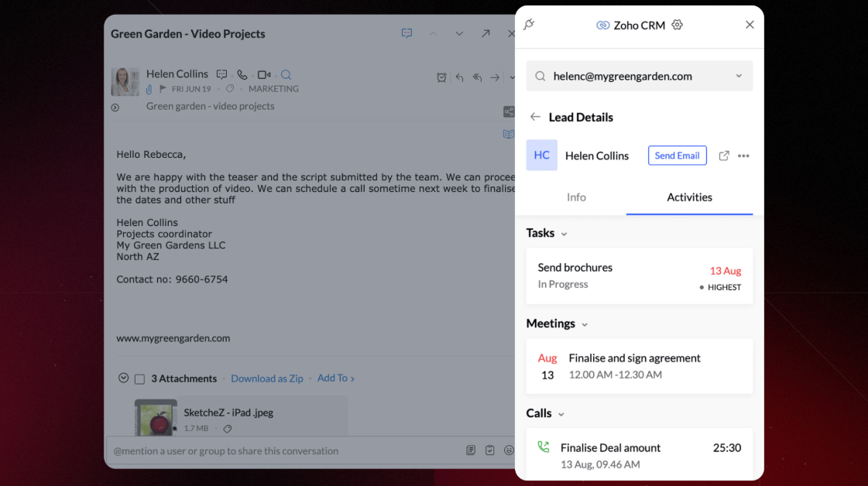Image resolution: width=868 pixels, height=486 pixels.
Task: Open more options for Helen Collins lead
Action: (743, 156)
